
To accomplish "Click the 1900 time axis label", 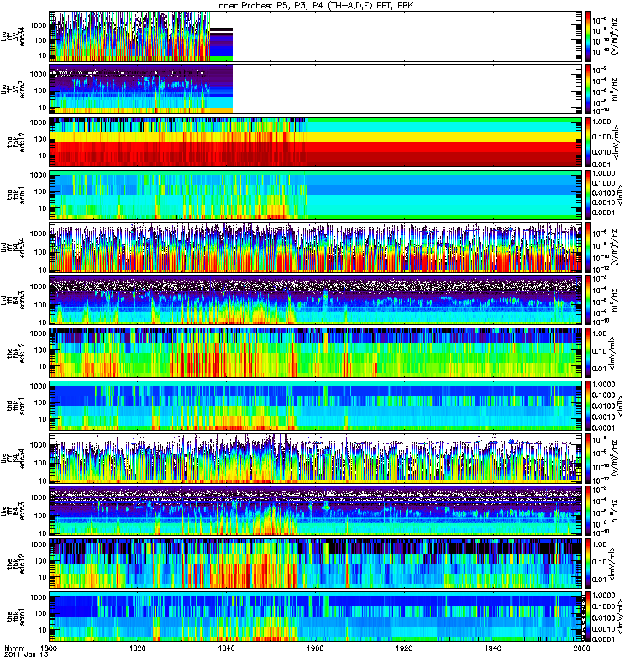I will click(316, 648).
